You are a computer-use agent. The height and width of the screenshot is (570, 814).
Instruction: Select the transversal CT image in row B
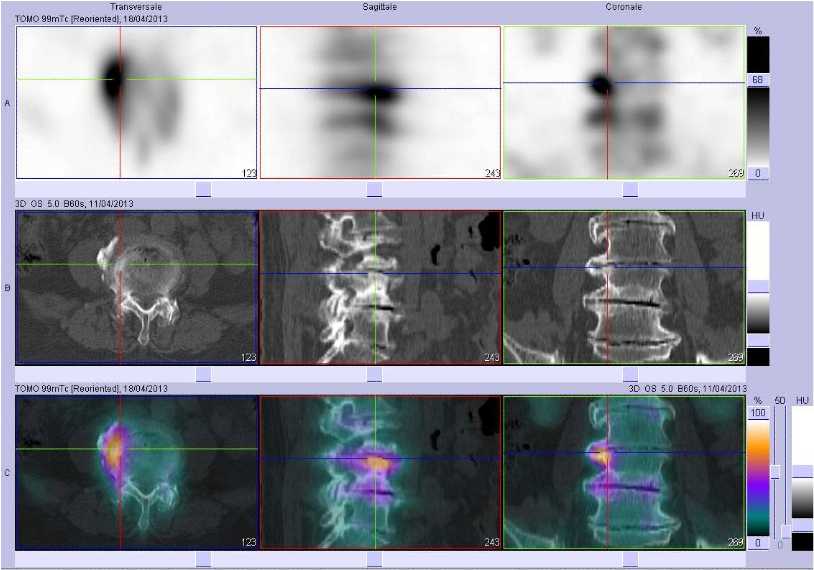pyautogui.click(x=137, y=287)
